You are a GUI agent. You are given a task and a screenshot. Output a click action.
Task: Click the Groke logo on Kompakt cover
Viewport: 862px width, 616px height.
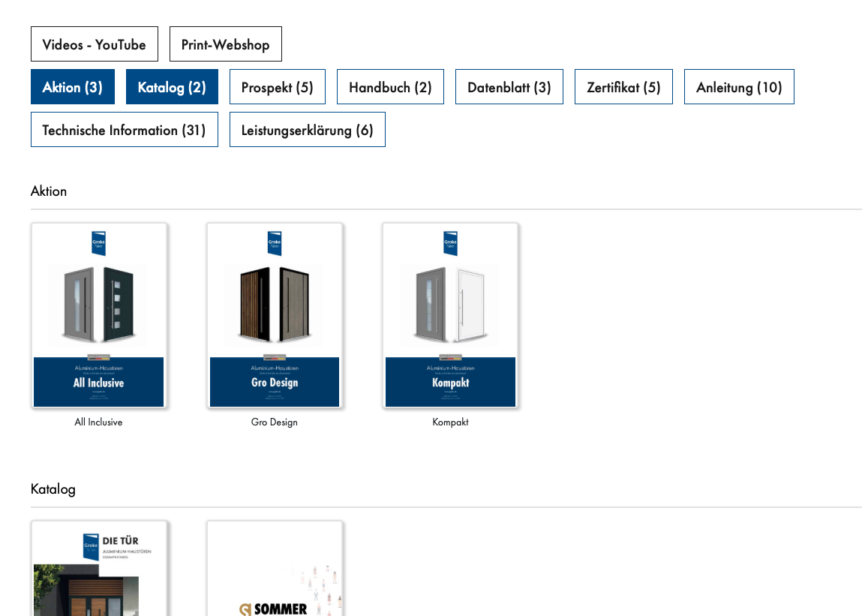coord(450,243)
